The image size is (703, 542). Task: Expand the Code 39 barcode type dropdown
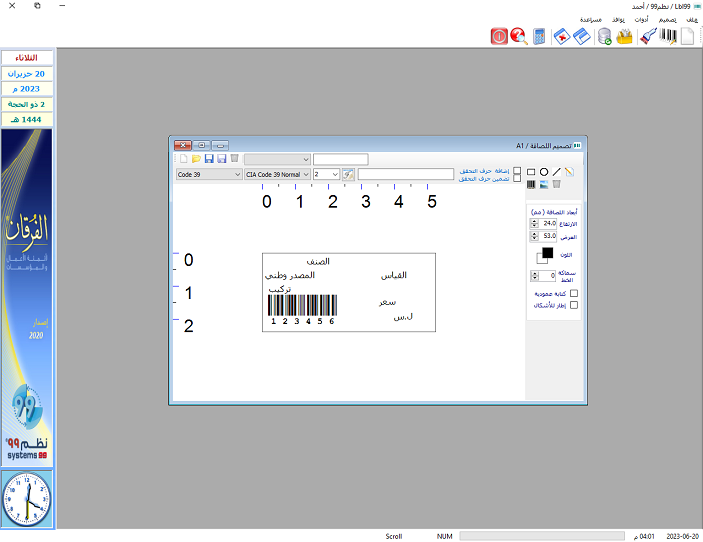237,174
